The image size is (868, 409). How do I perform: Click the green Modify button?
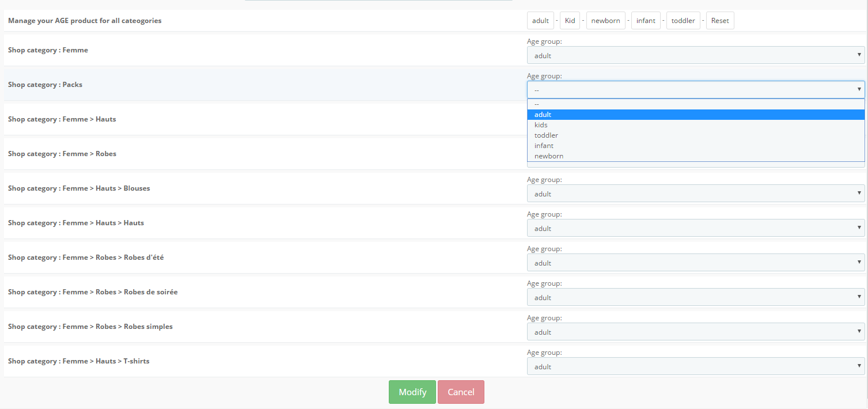pos(412,392)
